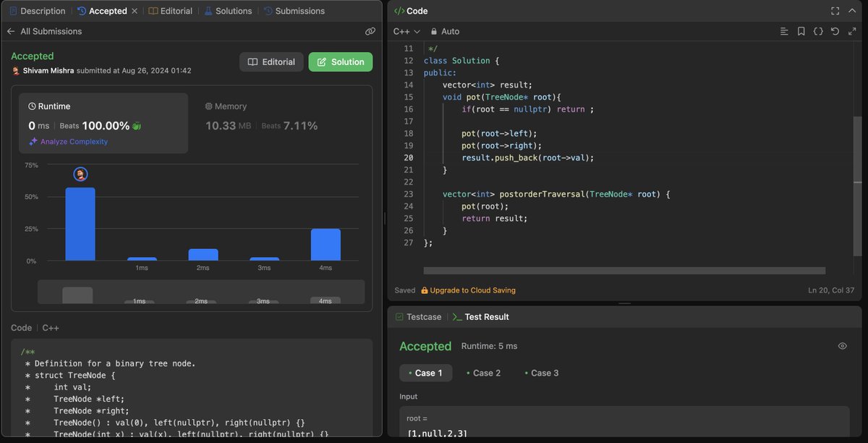Click the Runtime: 5 ms text
The image size is (868, 443).
tap(490, 346)
